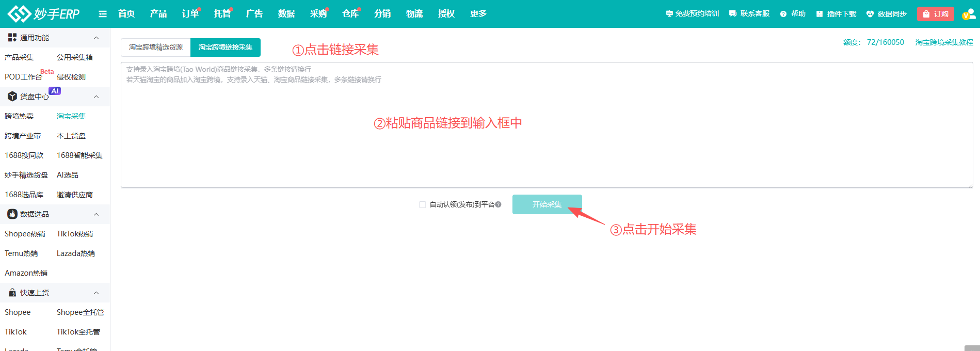The image size is (980, 351).
Task: Collapse the 通用功能 section
Action: (96, 38)
